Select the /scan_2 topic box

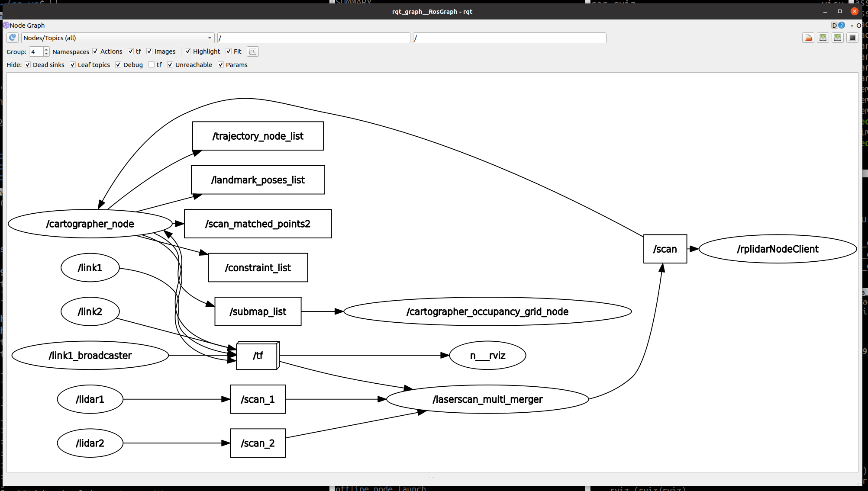tap(258, 443)
